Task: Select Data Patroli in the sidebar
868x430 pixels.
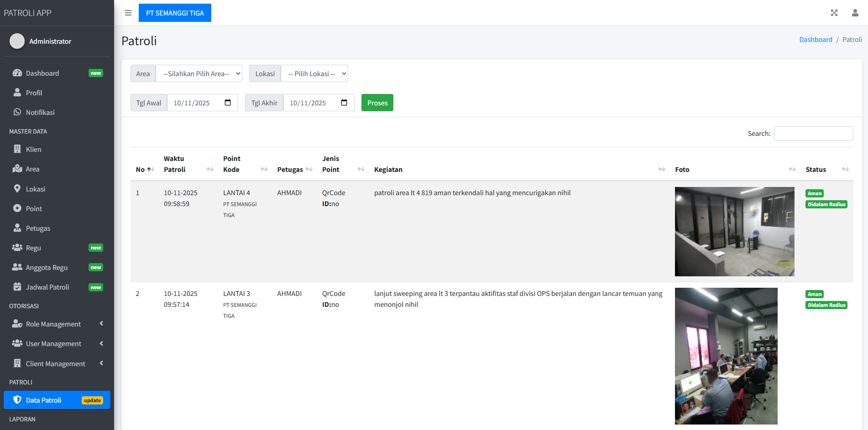Action: (44, 400)
